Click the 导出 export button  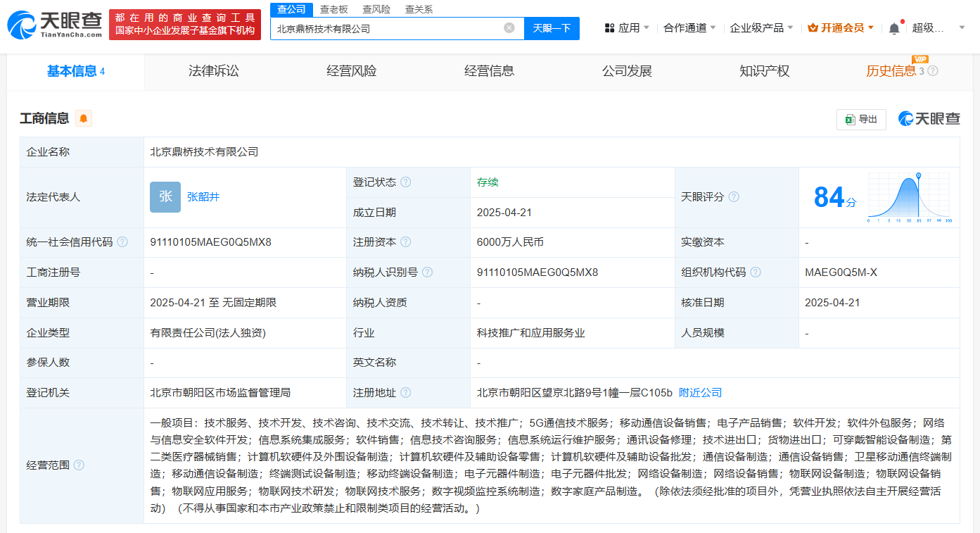[x=861, y=120]
